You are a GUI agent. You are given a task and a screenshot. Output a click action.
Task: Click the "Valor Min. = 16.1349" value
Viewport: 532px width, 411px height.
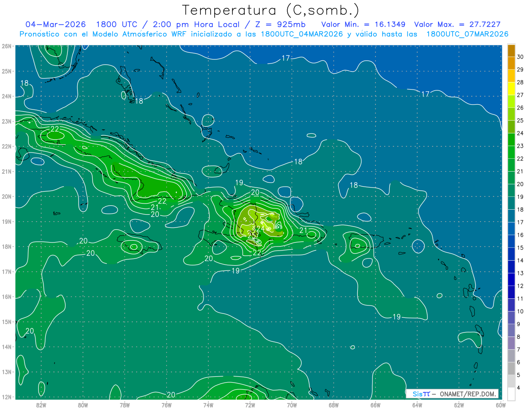point(364,24)
